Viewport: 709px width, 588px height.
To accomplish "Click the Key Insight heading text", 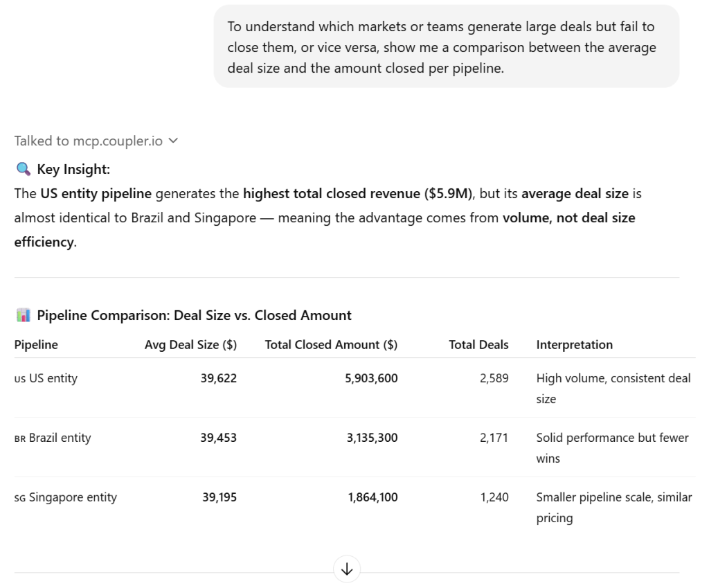I will [x=73, y=170].
